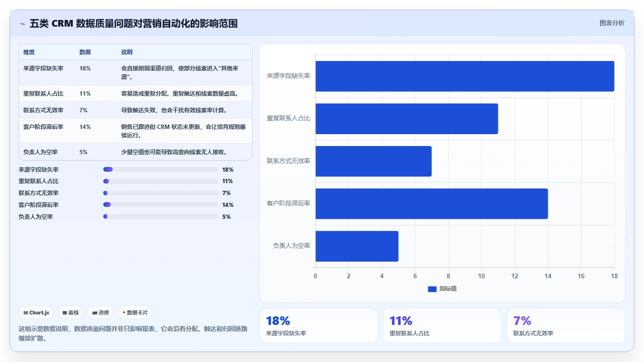This screenshot has height=362, width=644.
Task: Click the 来源字段缺失率 chart bar
Action: [x=465, y=76]
